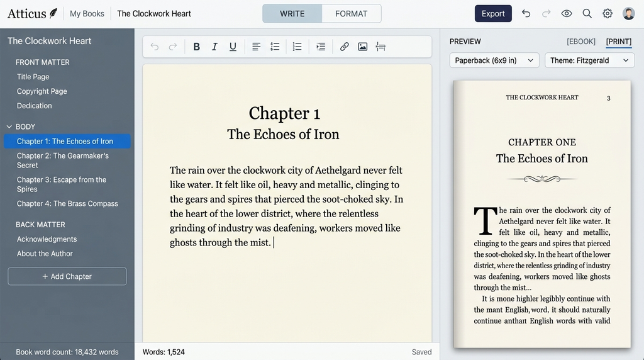Redo from the top header bar
The height and width of the screenshot is (360, 644).
click(x=547, y=14)
